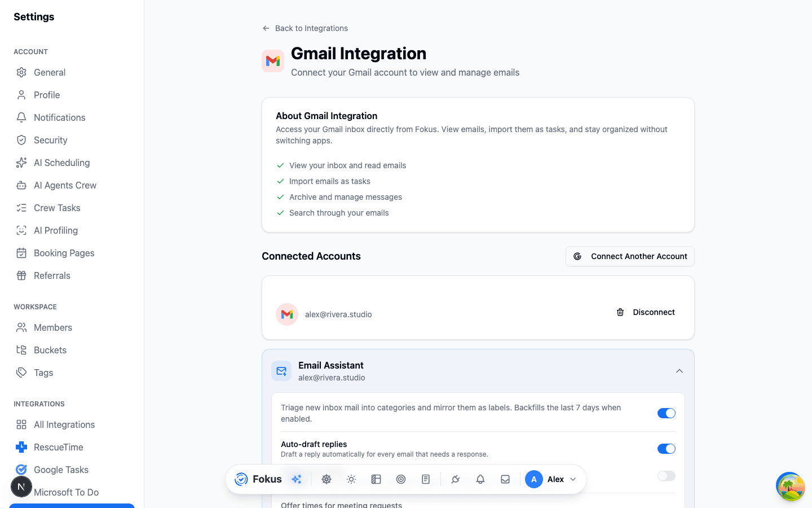Click the RescueTime plus icon
The image size is (812, 508).
[x=21, y=447]
